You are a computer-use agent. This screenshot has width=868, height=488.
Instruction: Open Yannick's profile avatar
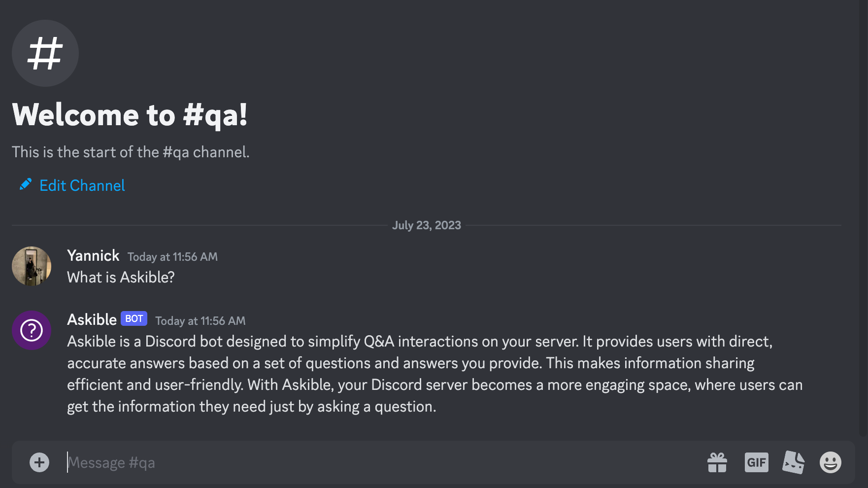[31, 266]
